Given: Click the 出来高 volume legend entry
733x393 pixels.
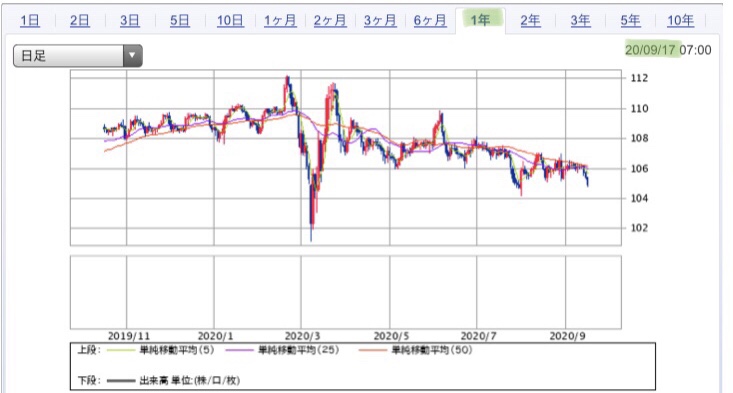Looking at the screenshot, I should click(x=189, y=381).
